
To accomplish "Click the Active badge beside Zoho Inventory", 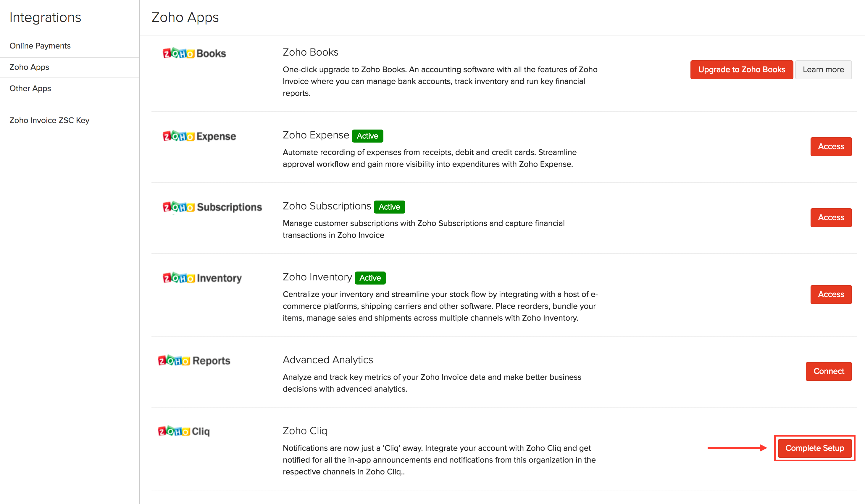I will click(x=370, y=278).
